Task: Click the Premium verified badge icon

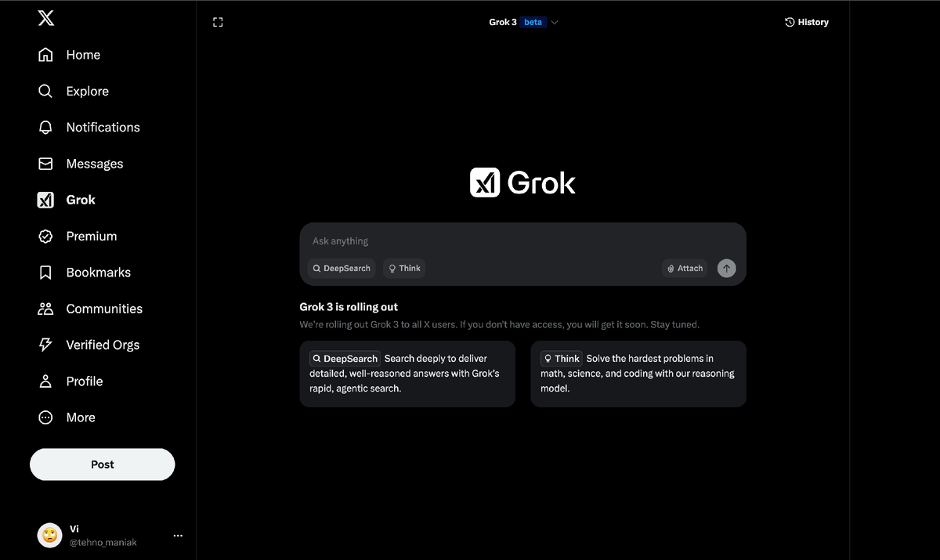Action: coord(45,236)
